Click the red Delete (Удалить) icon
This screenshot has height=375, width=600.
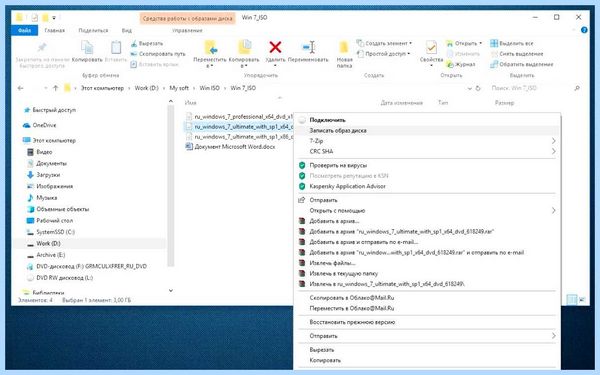275,47
